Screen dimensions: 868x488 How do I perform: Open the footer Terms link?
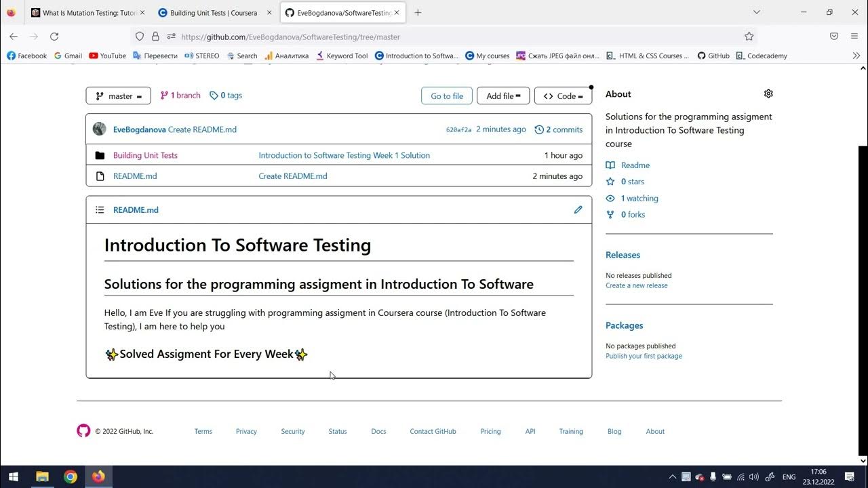coord(203,431)
